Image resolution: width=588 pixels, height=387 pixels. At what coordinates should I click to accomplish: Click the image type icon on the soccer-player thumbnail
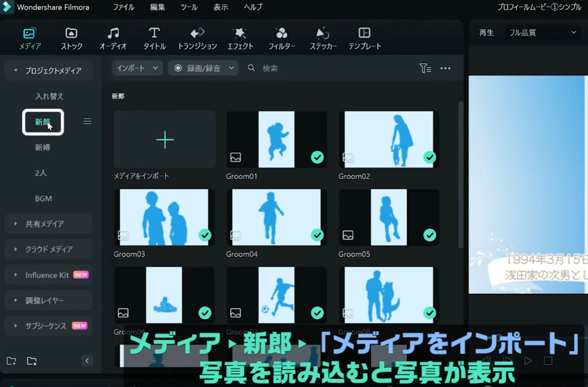click(236, 313)
